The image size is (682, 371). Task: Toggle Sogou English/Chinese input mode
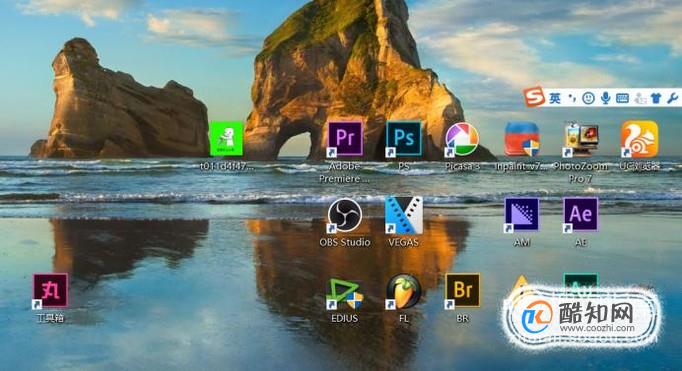click(x=555, y=98)
